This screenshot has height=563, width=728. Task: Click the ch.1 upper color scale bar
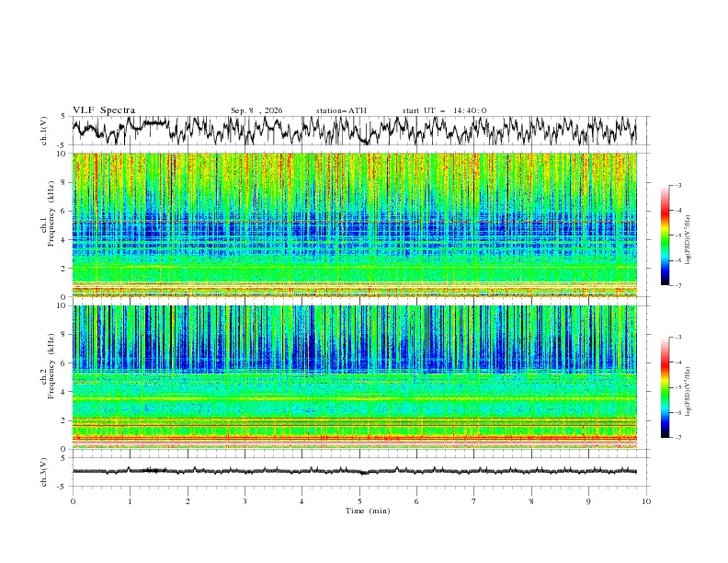click(665, 236)
